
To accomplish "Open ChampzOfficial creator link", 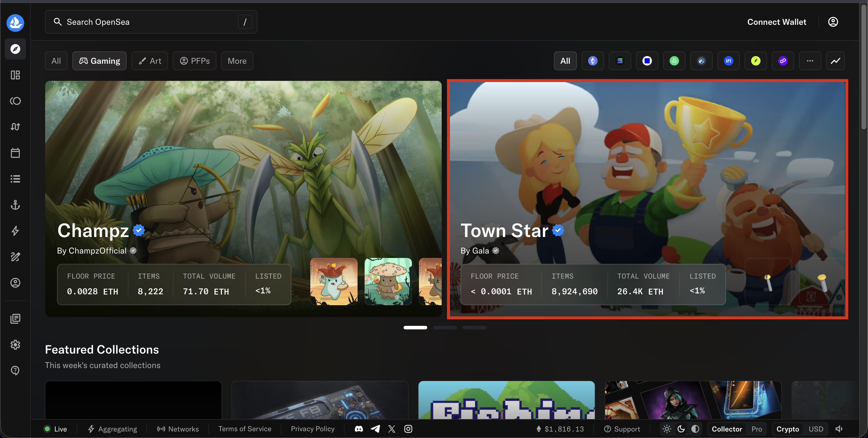I will coord(97,251).
